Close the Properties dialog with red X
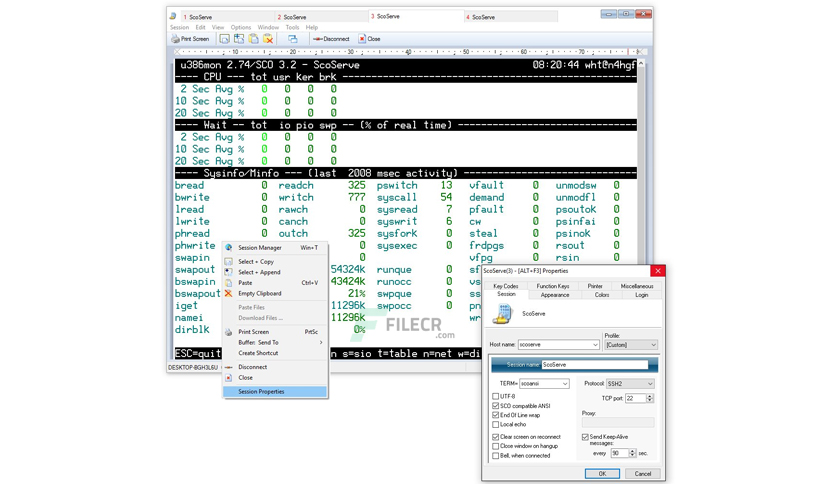 click(x=658, y=271)
